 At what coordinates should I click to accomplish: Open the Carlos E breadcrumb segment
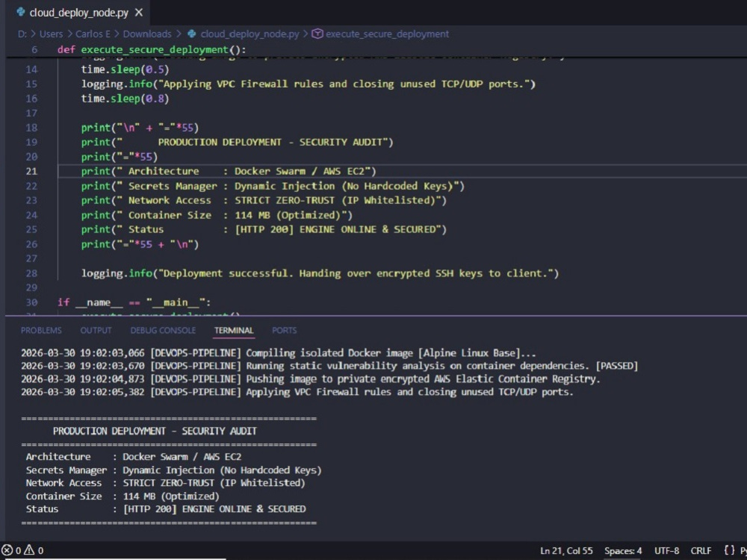[93, 34]
